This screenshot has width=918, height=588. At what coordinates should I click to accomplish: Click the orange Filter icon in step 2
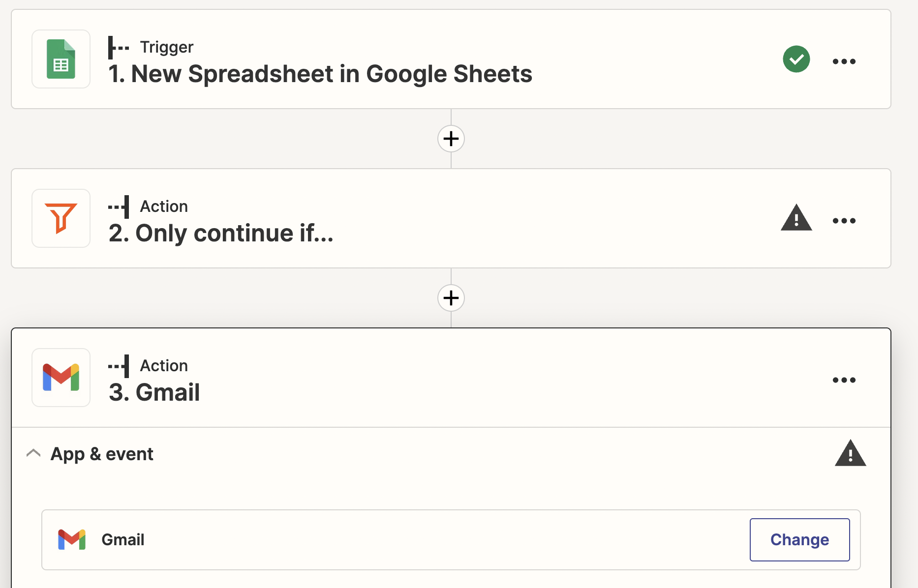[x=61, y=218]
